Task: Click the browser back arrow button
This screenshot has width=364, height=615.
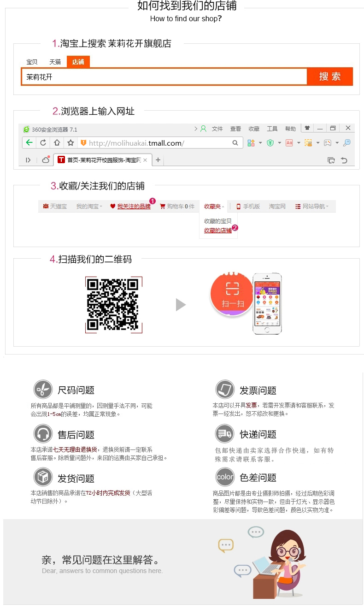Action: [x=29, y=143]
